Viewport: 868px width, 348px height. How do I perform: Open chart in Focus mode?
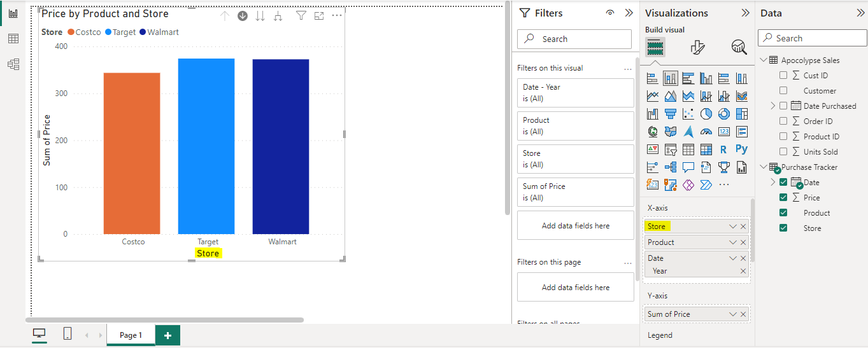pyautogui.click(x=319, y=16)
